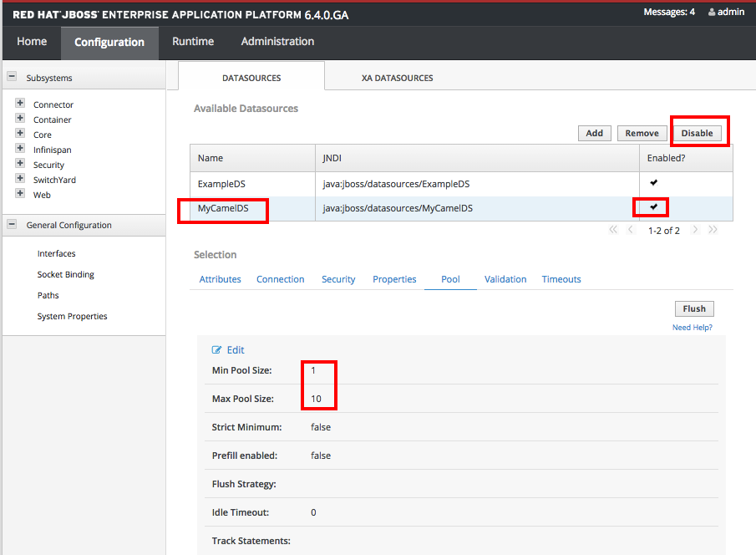The height and width of the screenshot is (555, 756).
Task: Click the Disable datasource button
Action: [x=697, y=133]
